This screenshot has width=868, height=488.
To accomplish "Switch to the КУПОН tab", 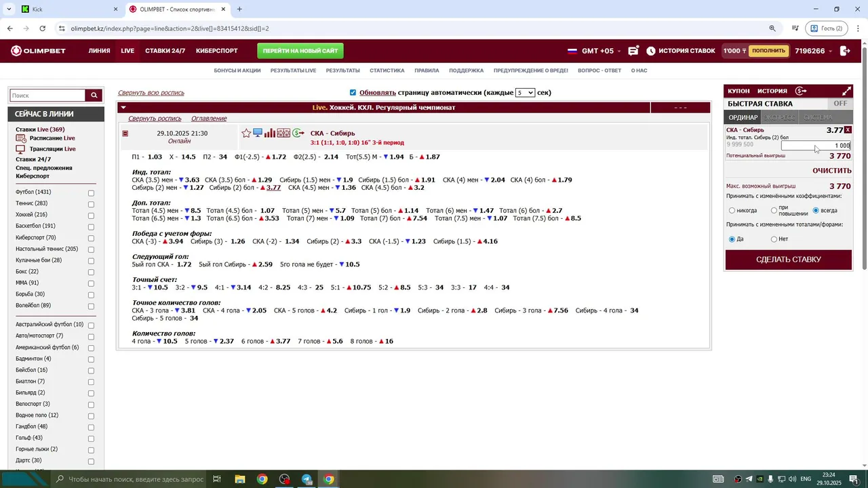I will tap(738, 91).
